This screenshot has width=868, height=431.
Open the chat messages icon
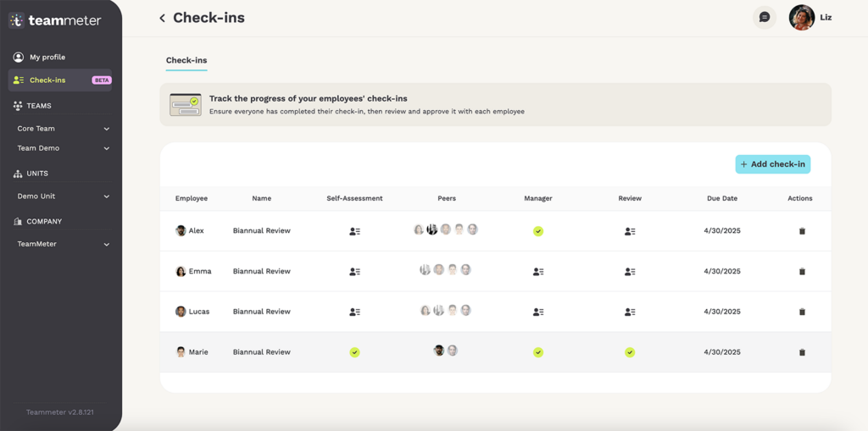pyautogui.click(x=765, y=18)
